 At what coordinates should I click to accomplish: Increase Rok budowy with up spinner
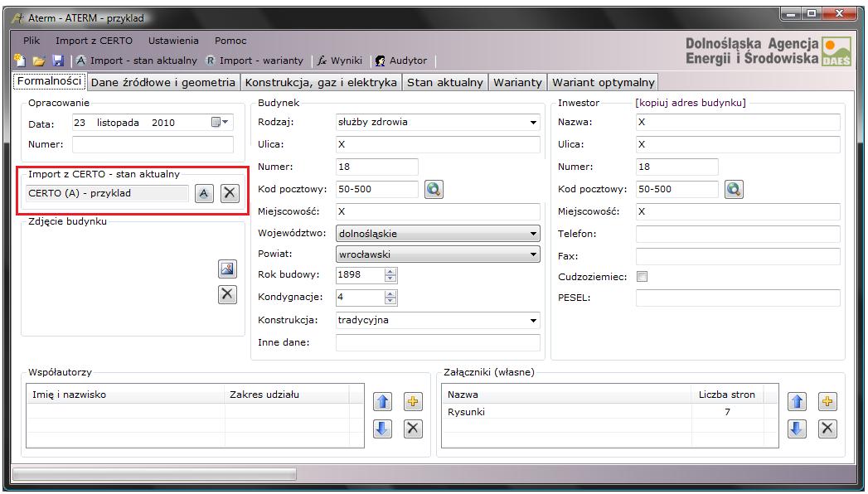pyautogui.click(x=390, y=272)
